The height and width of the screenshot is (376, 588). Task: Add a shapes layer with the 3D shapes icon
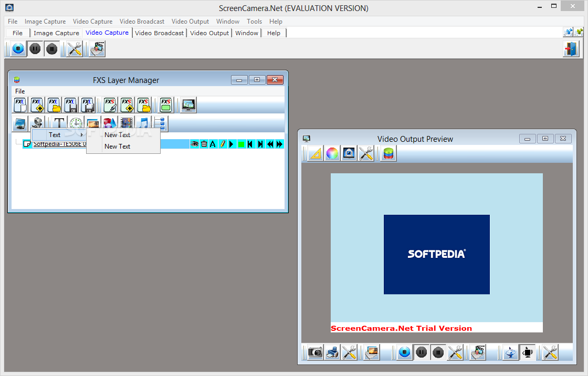click(110, 123)
